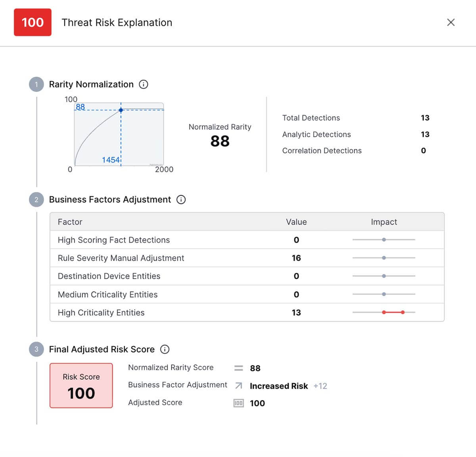Click the upward arrow beside Business Factor Adjustment
The width and height of the screenshot is (476, 457).
click(x=238, y=385)
